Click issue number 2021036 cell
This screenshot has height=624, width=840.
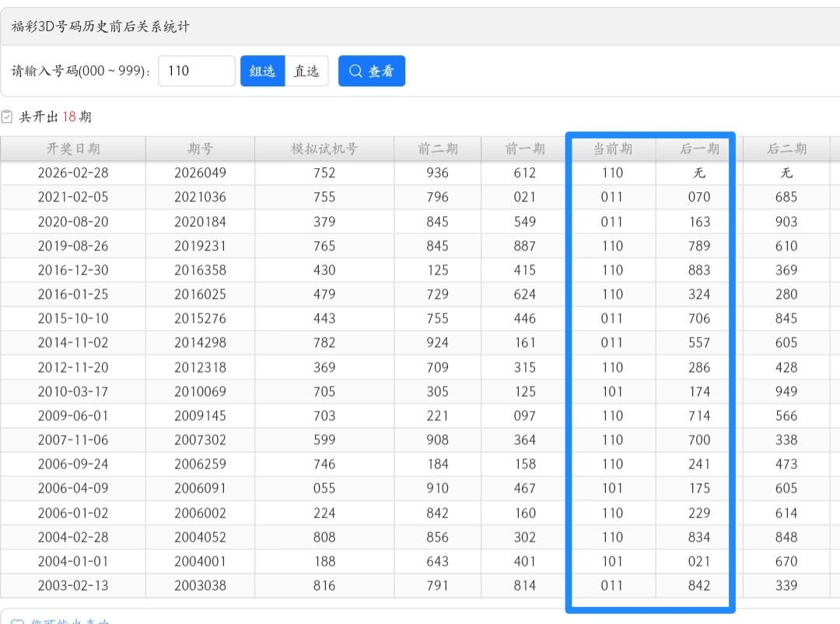pyautogui.click(x=200, y=198)
